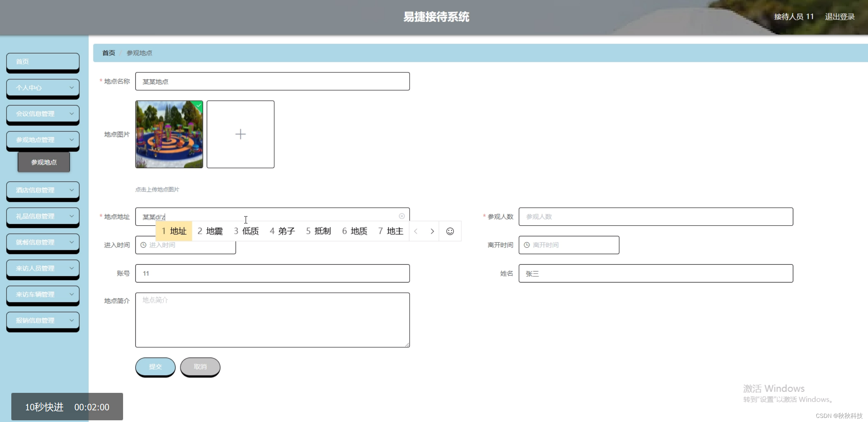The image size is (868, 422).
Task: Click the 提交 button to submit the form
Action: [155, 366]
